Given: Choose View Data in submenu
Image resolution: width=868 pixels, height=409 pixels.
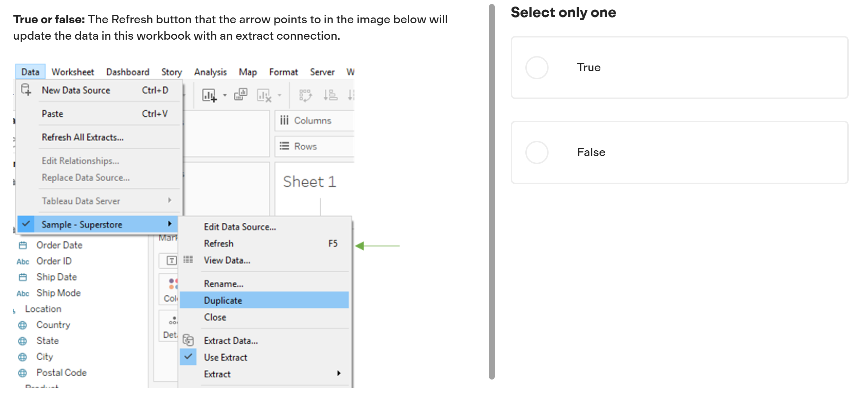Looking at the screenshot, I should click(x=264, y=261).
